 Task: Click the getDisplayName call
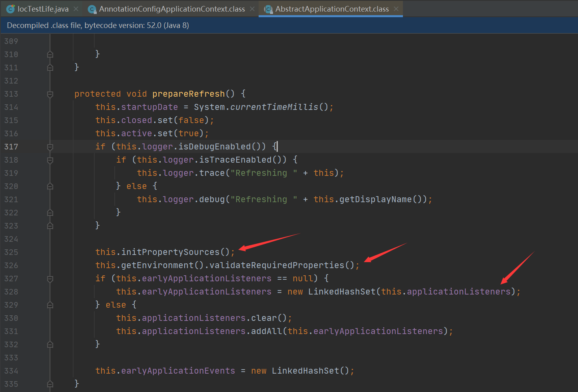tap(376, 199)
